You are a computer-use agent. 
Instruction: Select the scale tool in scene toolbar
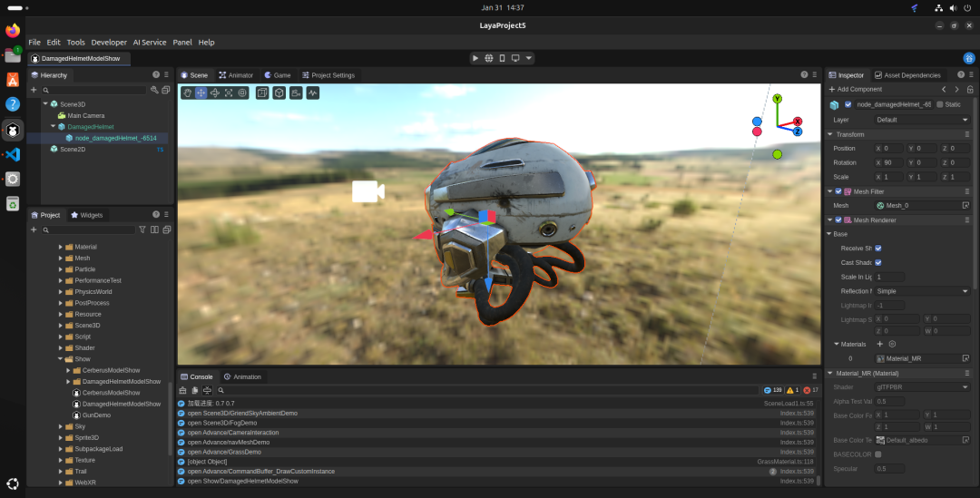point(229,93)
